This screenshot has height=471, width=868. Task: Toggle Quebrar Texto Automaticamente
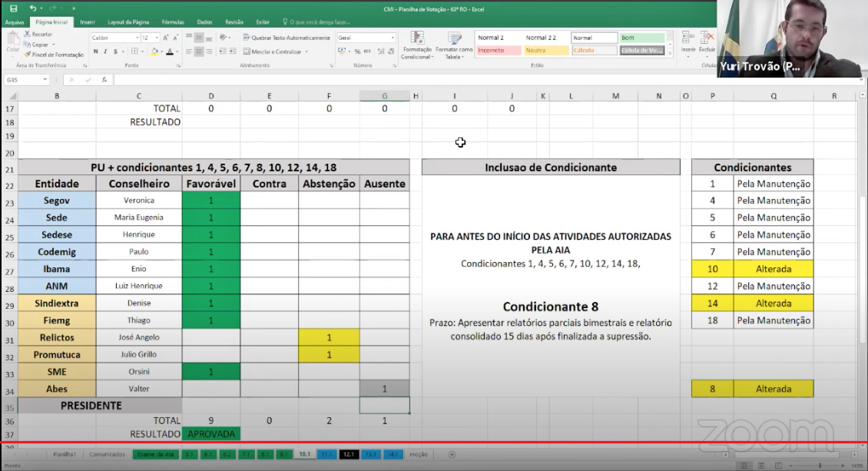(x=286, y=38)
